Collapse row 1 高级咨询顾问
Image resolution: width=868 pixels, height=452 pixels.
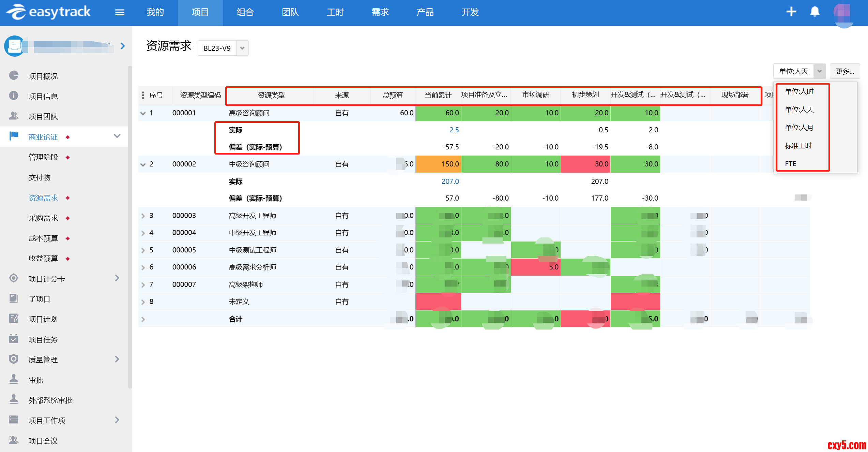coord(143,113)
